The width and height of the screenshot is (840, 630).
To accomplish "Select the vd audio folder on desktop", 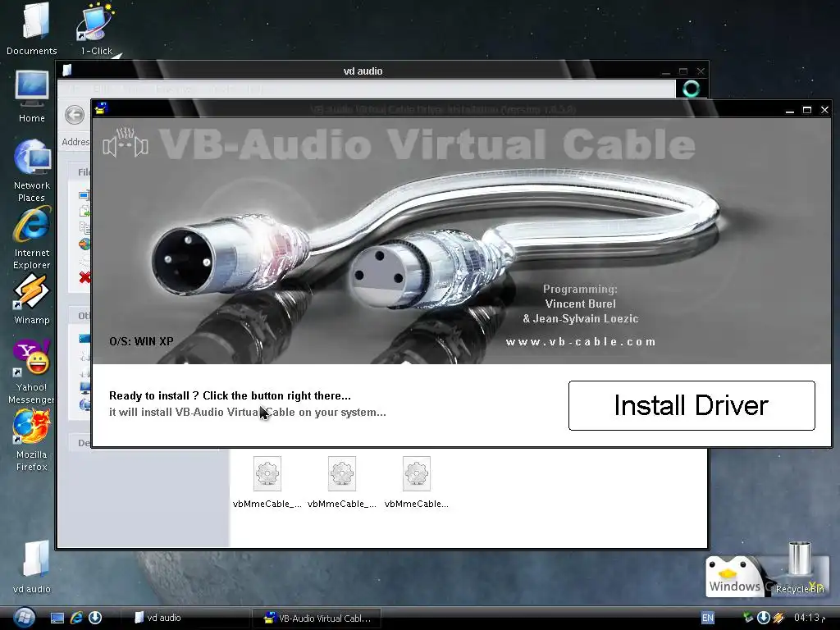I will [x=32, y=568].
